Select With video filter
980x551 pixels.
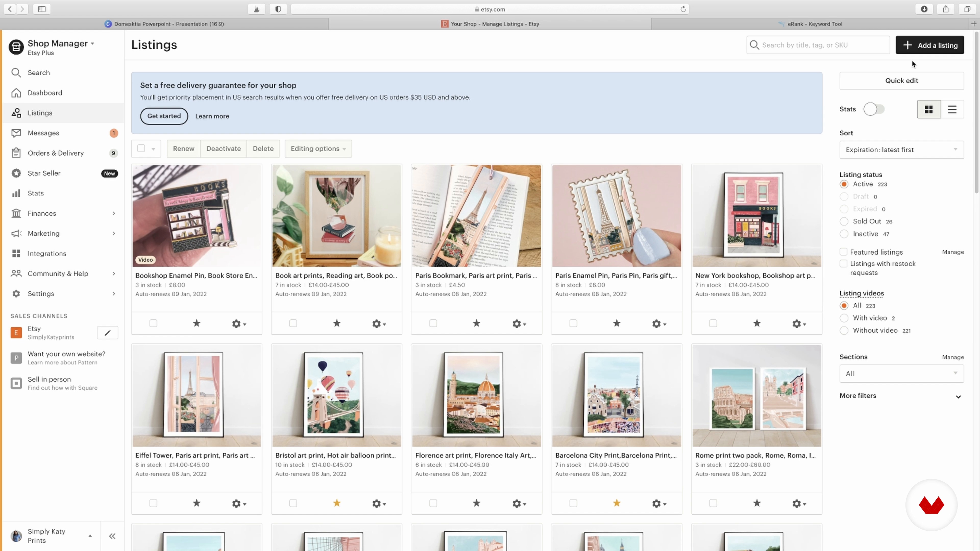tap(844, 318)
